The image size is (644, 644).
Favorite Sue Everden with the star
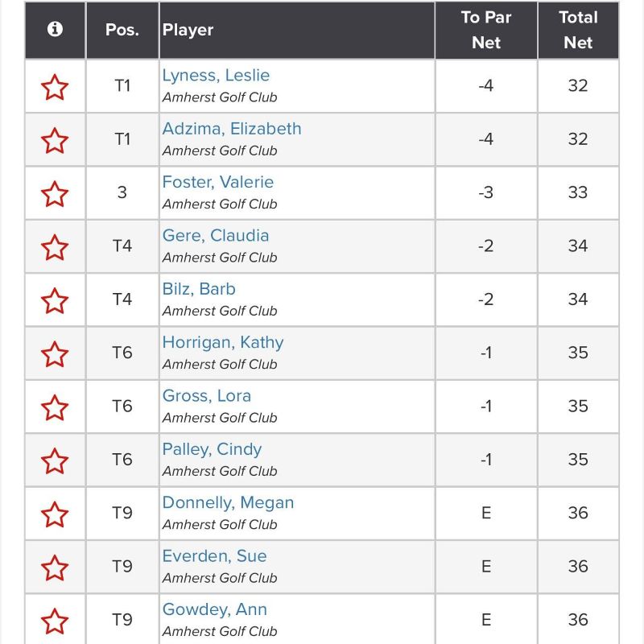55,568
